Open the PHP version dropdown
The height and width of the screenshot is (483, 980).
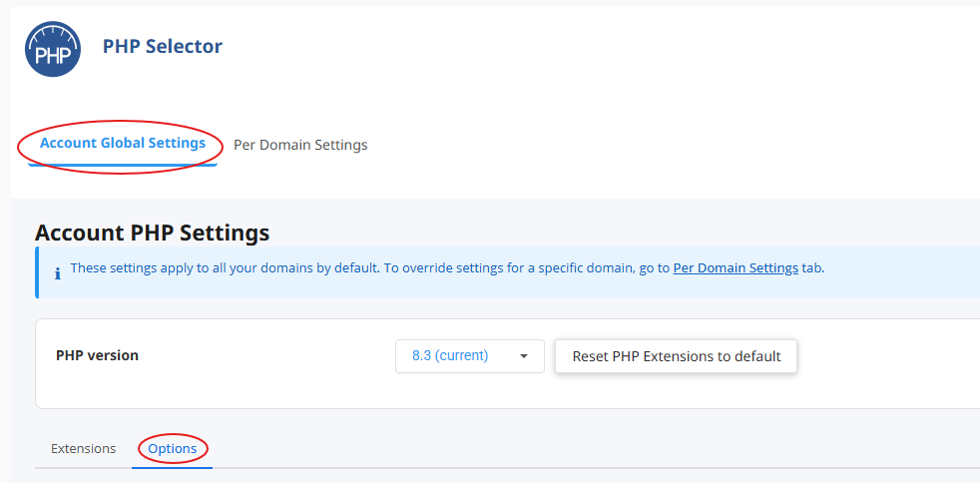click(x=469, y=356)
